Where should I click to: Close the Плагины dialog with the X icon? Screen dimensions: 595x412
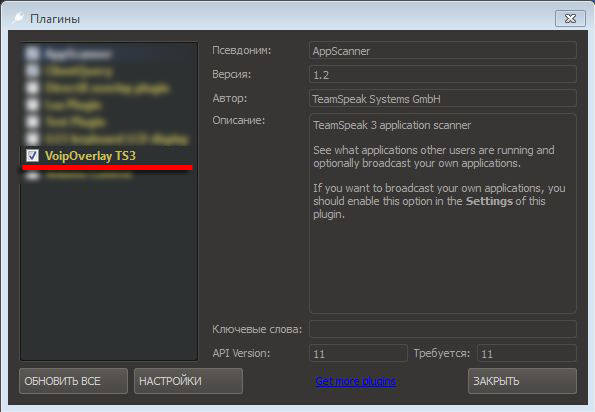point(570,18)
